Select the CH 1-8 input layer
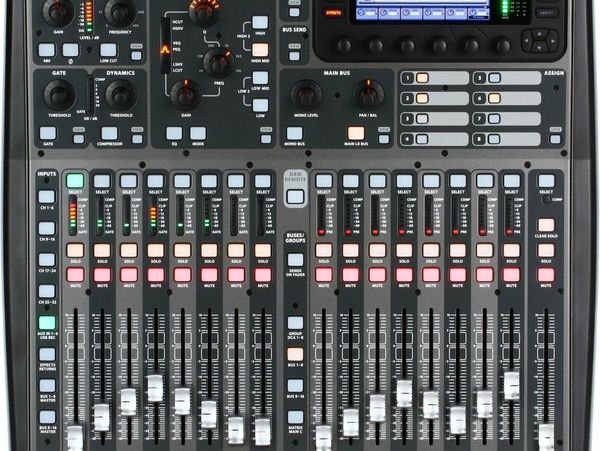600x451 pixels. (x=47, y=197)
